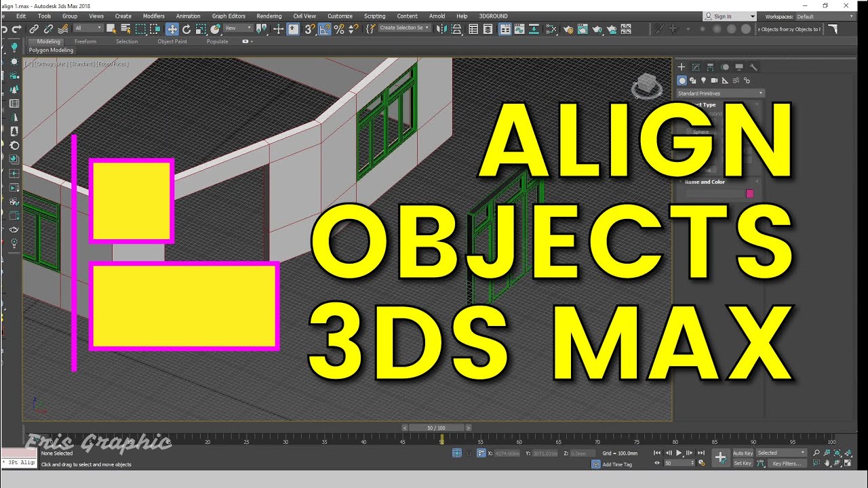Click the Mirror tool icon
The image size is (868, 488).
point(441,29)
